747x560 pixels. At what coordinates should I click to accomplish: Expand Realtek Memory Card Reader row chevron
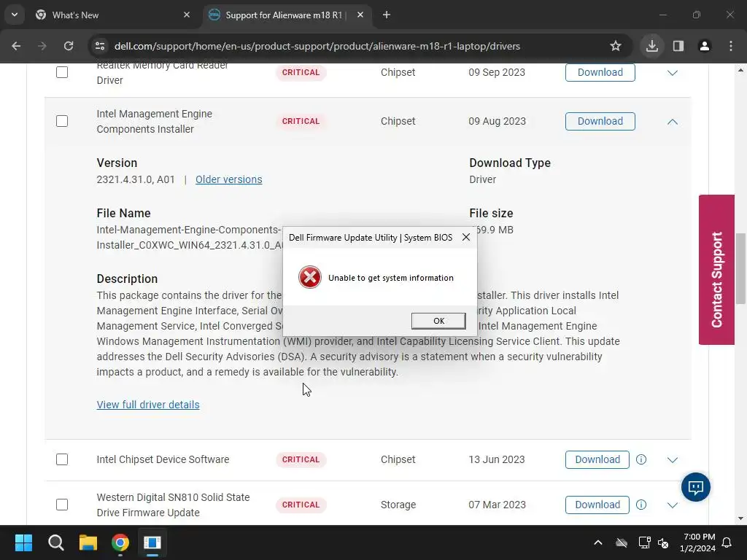672,73
